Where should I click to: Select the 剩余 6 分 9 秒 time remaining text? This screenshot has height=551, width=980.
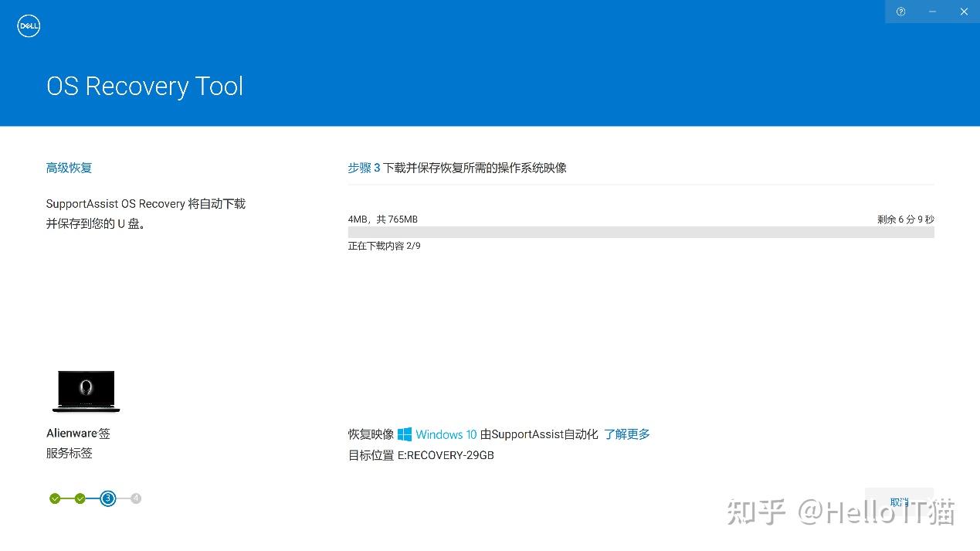pyautogui.click(x=905, y=219)
